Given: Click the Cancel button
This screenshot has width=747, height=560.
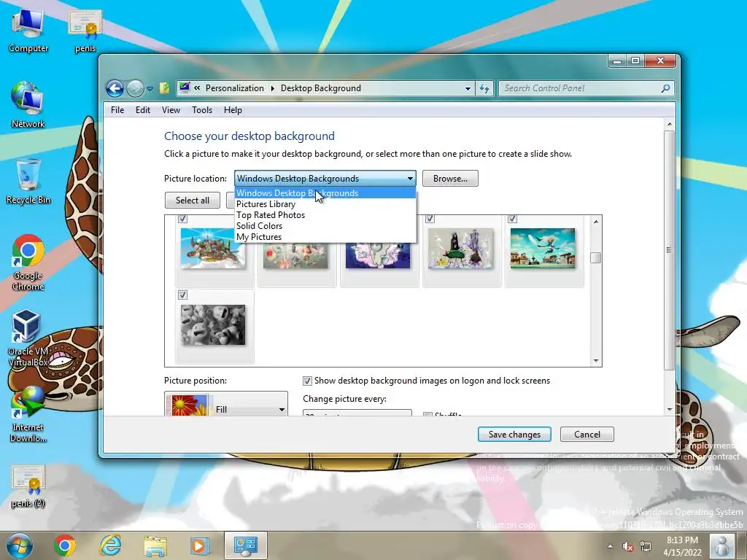Looking at the screenshot, I should (587, 435).
